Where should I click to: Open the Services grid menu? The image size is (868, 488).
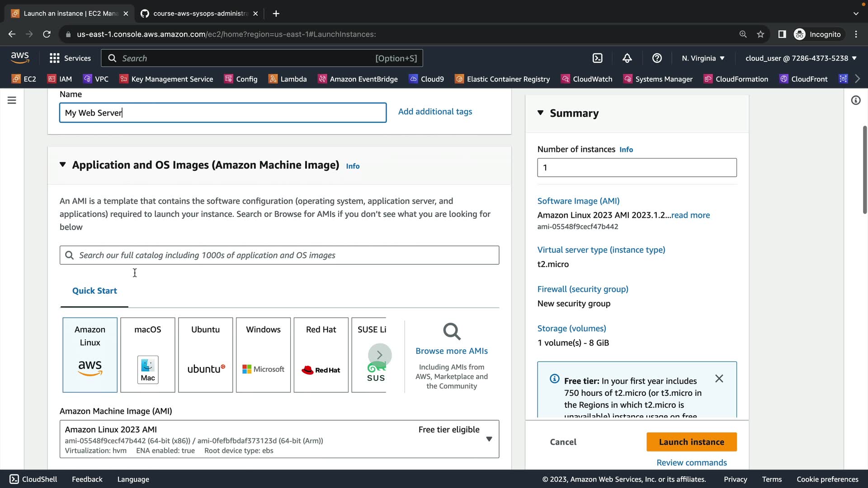click(70, 58)
